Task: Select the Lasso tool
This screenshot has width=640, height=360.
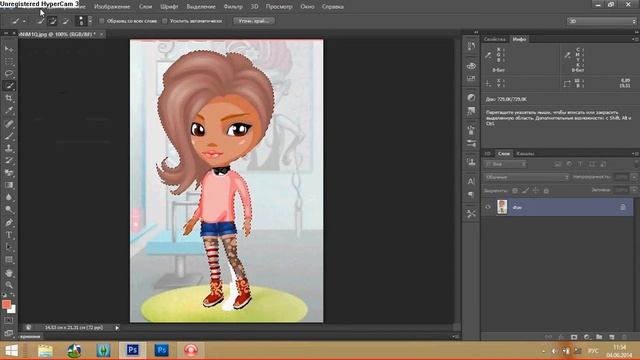Action: [9, 74]
